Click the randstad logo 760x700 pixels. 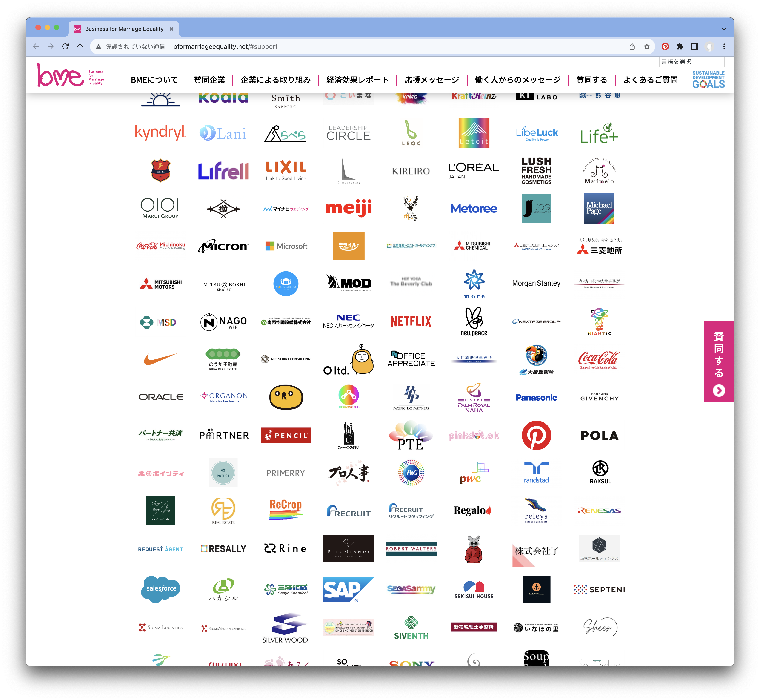coord(536,473)
